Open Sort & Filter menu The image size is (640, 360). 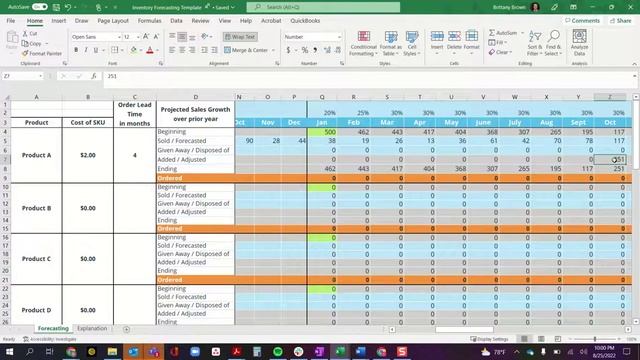(x=535, y=43)
